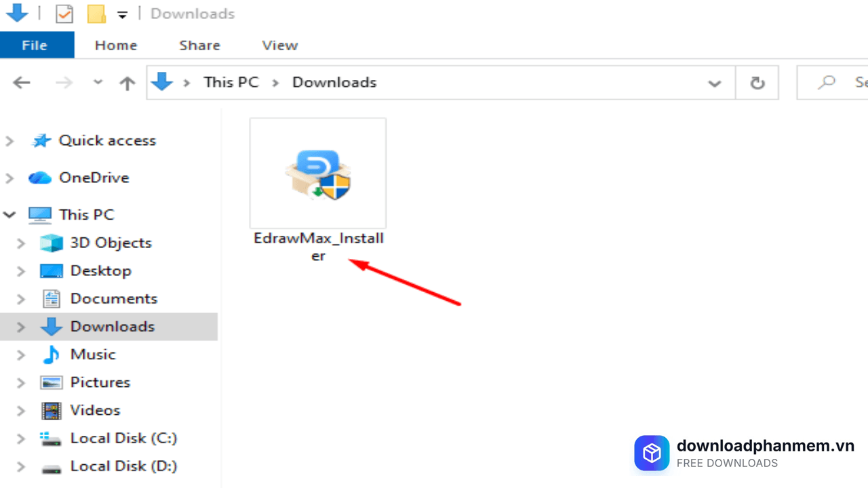Go forward with the right arrow button
This screenshot has height=488, width=868.
pyautogui.click(x=64, y=83)
